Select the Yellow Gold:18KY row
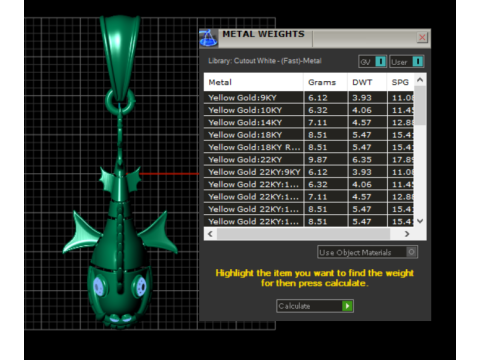480x360 pixels. 309,135
